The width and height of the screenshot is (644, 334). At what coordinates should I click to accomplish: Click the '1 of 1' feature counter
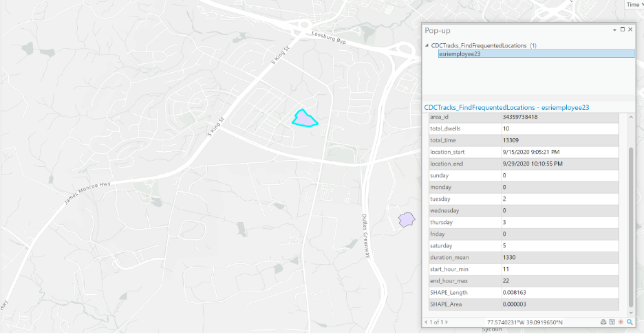pyautogui.click(x=436, y=322)
